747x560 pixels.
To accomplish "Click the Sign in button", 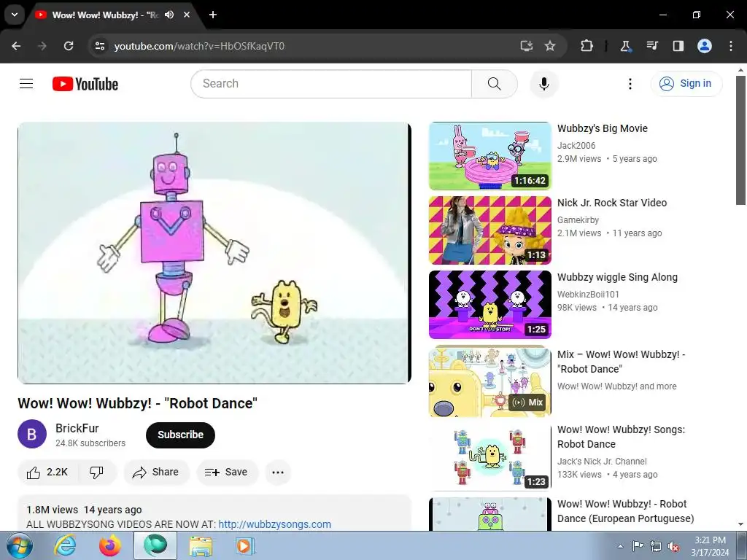I will [686, 84].
